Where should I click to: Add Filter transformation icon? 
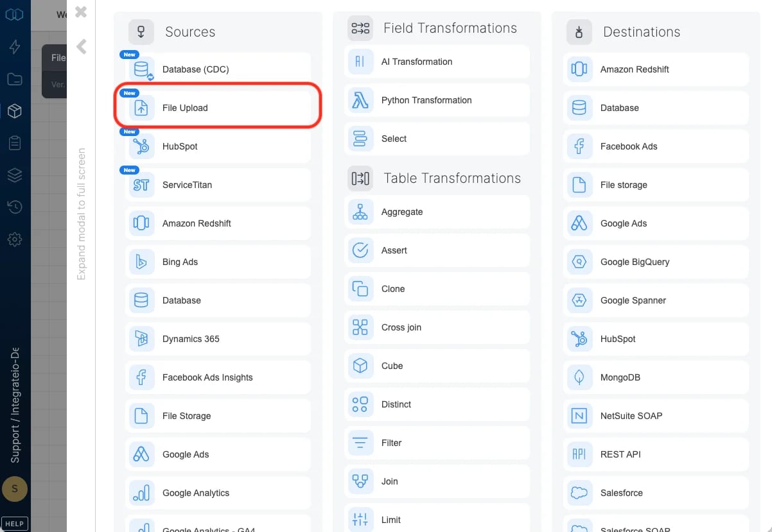coord(360,443)
